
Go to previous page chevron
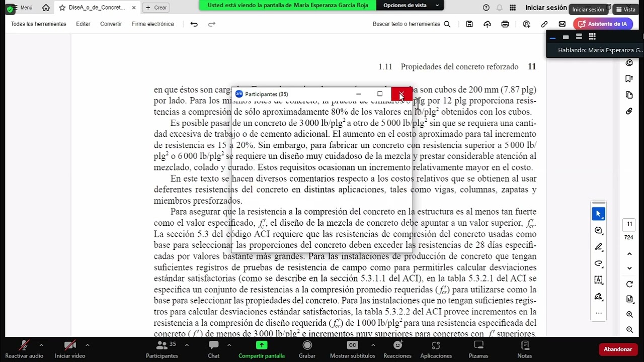tap(629, 254)
